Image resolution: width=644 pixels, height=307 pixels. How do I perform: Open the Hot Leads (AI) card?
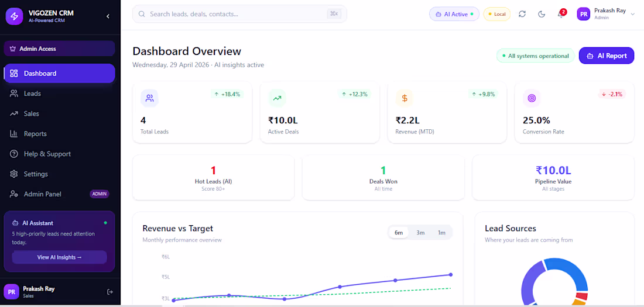214,178
